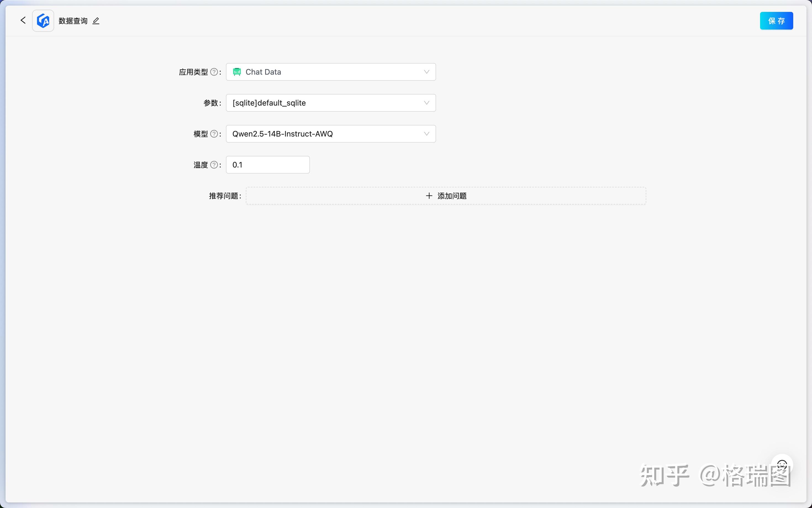The width and height of the screenshot is (812, 508).
Task: Click the pencil icon to rename 数据查询
Action: pos(96,21)
